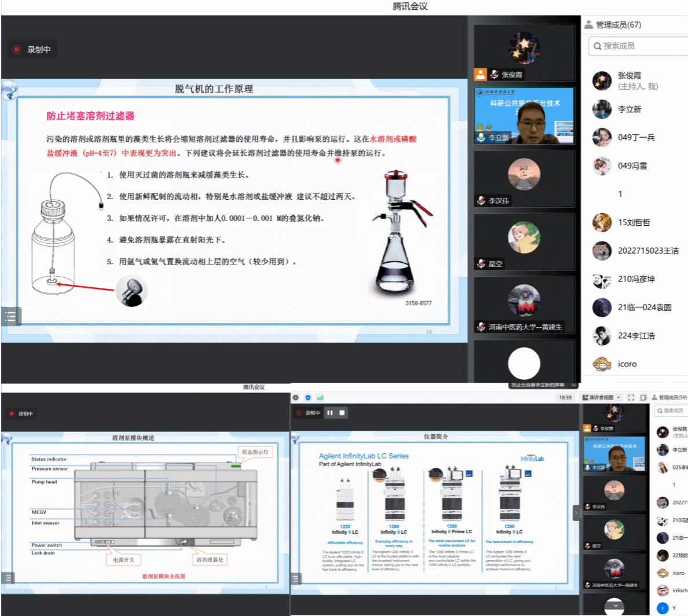Click 李汉伟's muted microphone icon
Image resolution: width=688 pixels, height=616 pixels.
point(481,201)
